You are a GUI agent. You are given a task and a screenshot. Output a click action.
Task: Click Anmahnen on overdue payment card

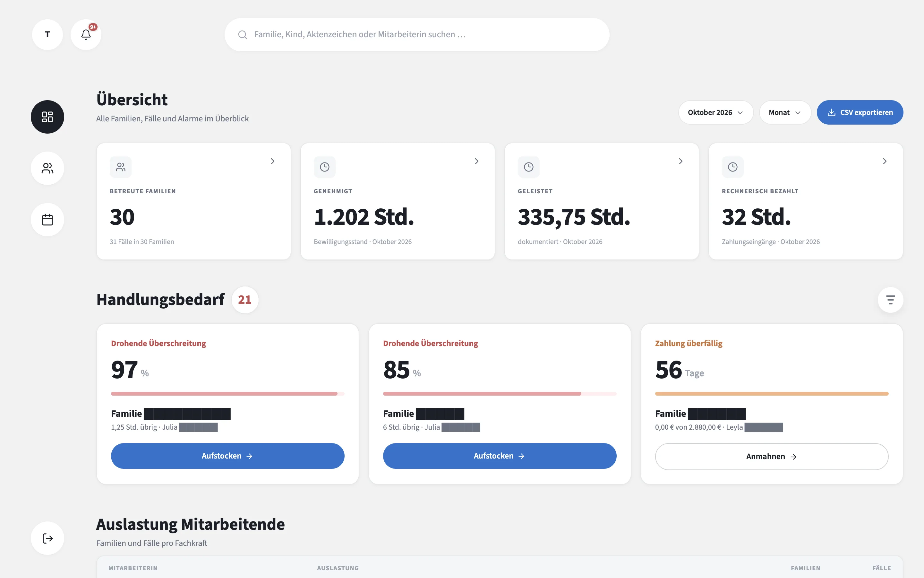pyautogui.click(x=772, y=456)
